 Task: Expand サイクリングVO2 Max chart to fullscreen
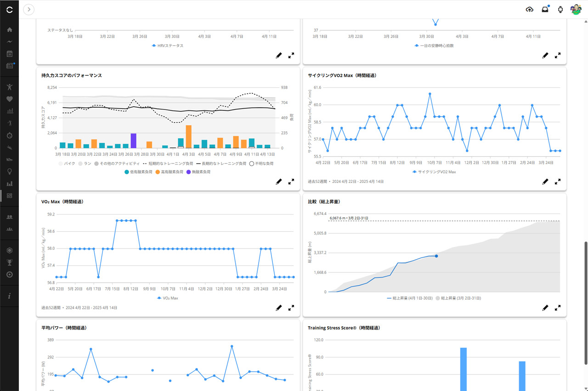point(558,181)
